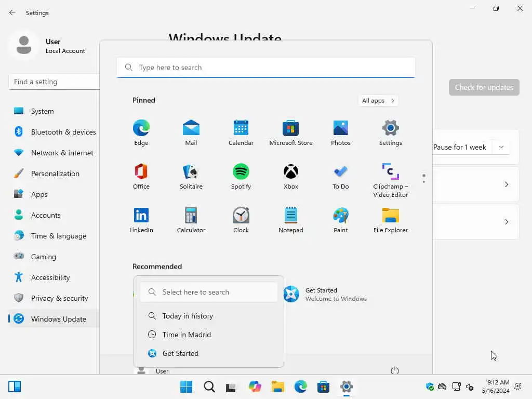Select Windows Update in sidebar
The height and width of the screenshot is (399, 532).
click(54, 319)
